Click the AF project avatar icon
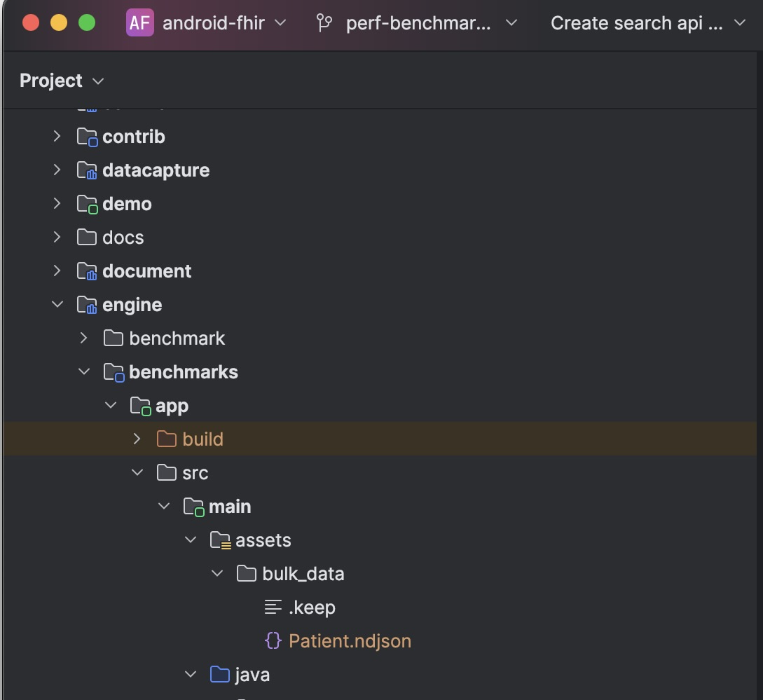Viewport: 763px width, 700px height. click(x=139, y=22)
